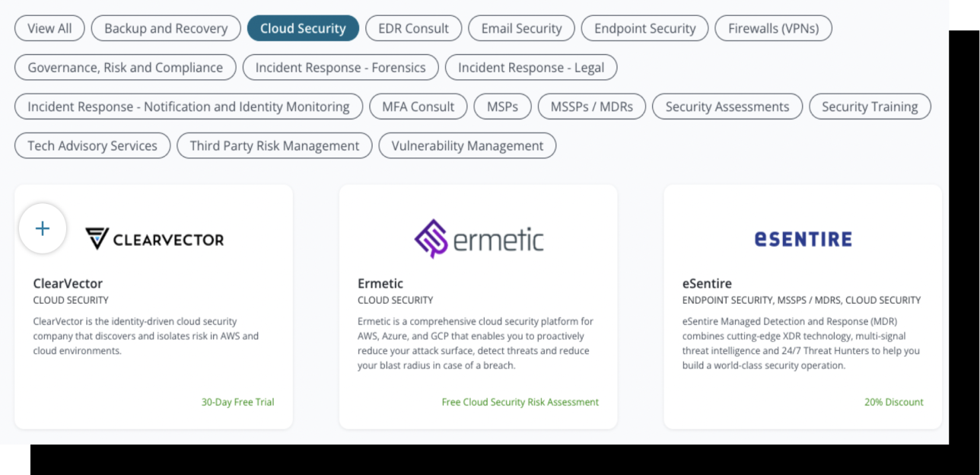Click the eSentire description text

[801, 343]
